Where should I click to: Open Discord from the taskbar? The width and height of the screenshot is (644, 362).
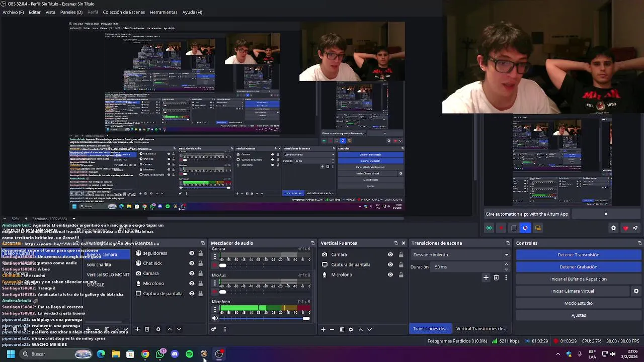[x=175, y=354]
